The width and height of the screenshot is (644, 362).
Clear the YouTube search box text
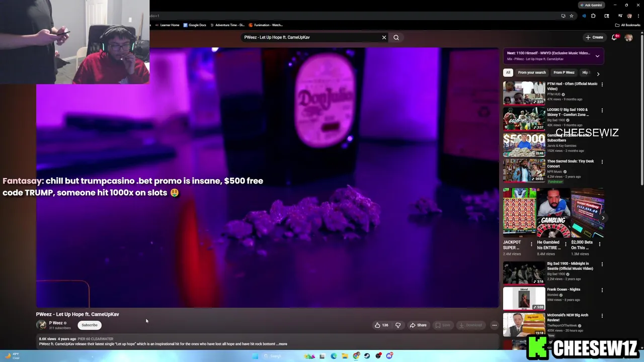pos(384,37)
